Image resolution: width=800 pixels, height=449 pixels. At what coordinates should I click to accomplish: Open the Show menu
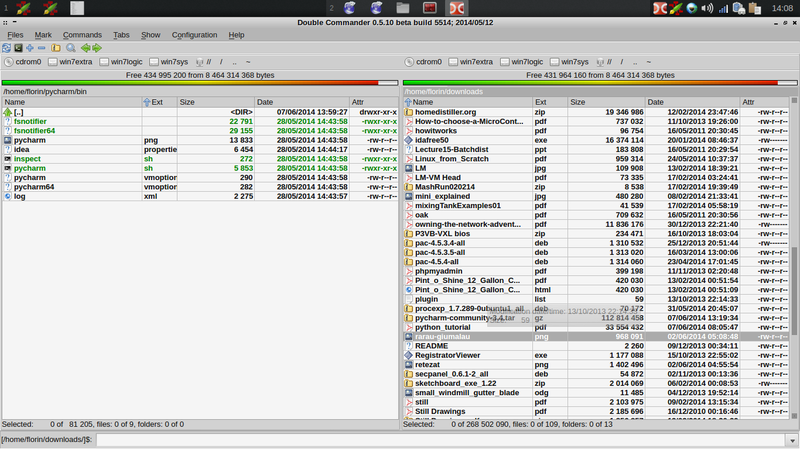tap(151, 35)
